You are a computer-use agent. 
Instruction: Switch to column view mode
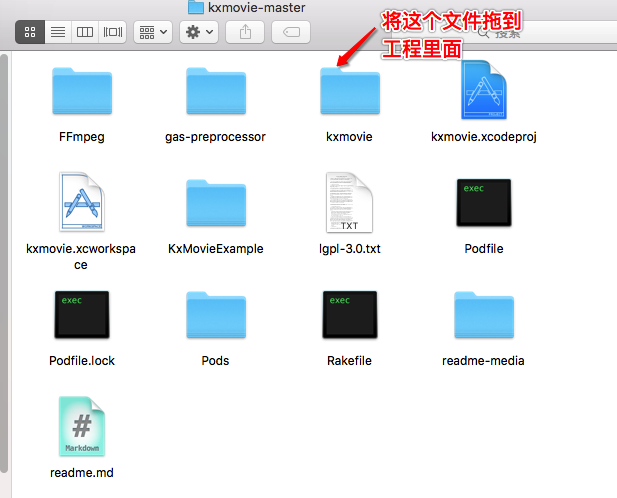click(x=85, y=32)
